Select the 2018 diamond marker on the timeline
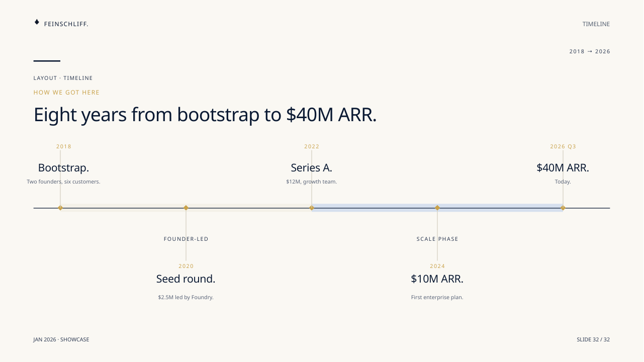The image size is (644, 362). (60, 208)
